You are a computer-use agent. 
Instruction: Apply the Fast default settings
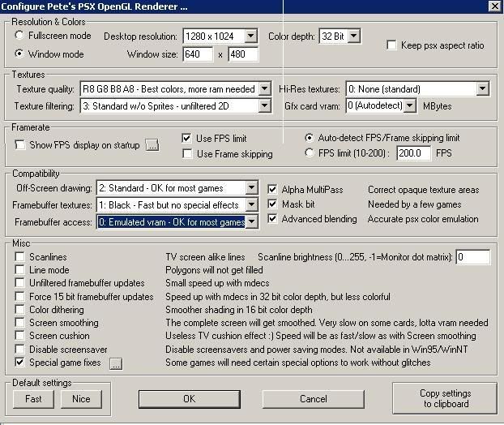click(x=33, y=399)
